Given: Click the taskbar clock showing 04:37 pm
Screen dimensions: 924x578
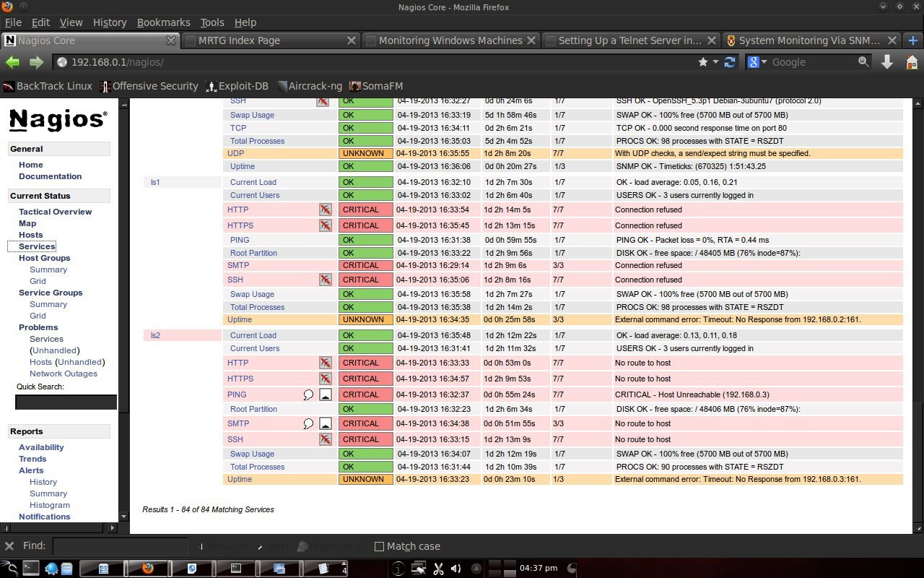Looking at the screenshot, I should pyautogui.click(x=538, y=569).
